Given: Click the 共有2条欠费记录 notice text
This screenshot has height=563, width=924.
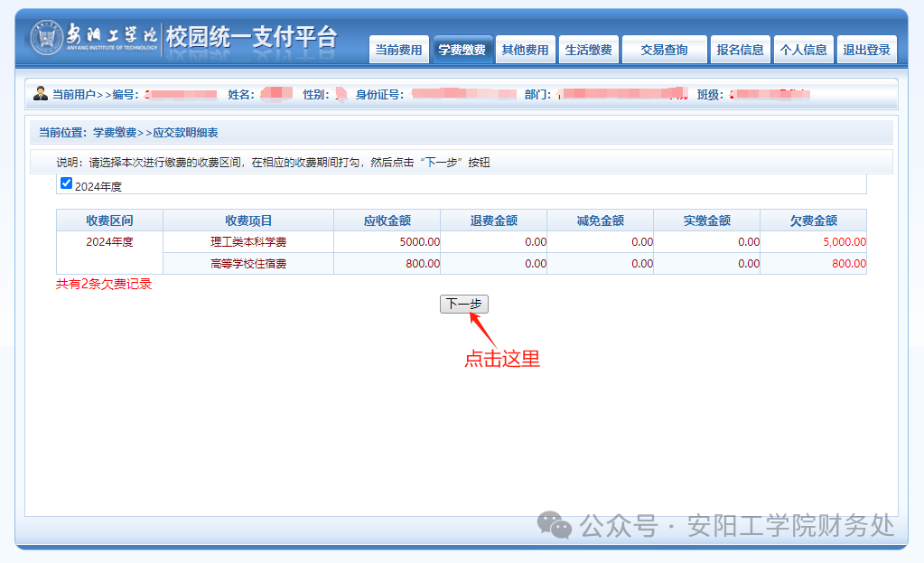Looking at the screenshot, I should [x=104, y=284].
